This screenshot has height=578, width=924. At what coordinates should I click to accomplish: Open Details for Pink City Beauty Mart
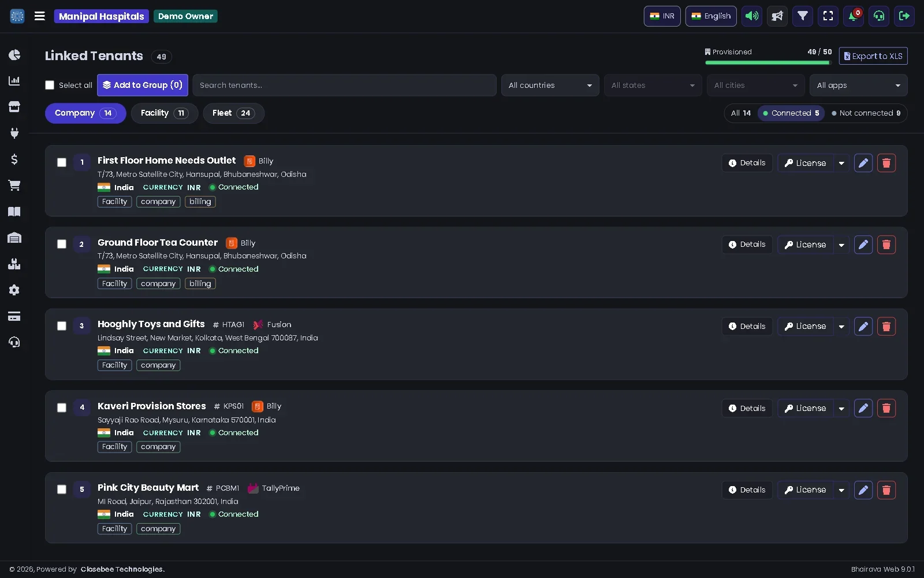pyautogui.click(x=747, y=490)
